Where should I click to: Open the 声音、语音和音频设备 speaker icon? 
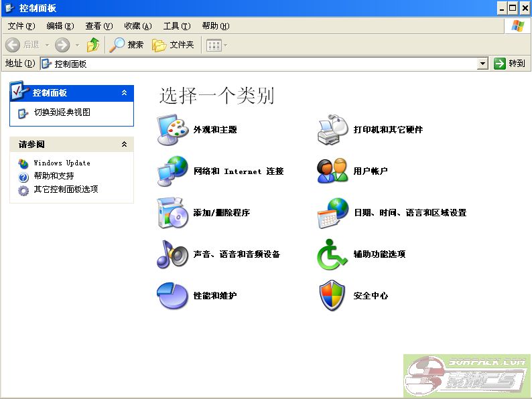click(172, 254)
